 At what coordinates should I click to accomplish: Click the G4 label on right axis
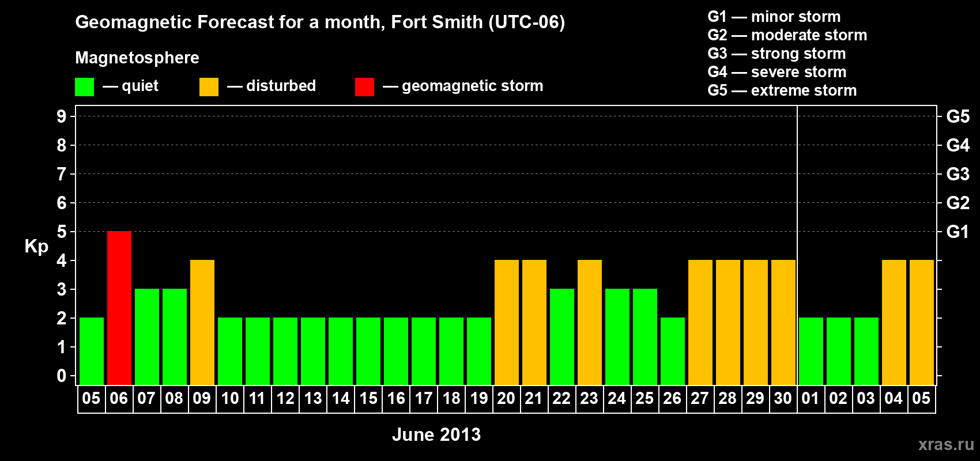pyautogui.click(x=958, y=145)
